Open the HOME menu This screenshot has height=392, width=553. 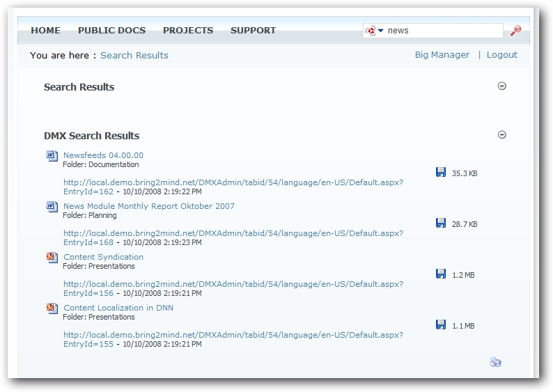(45, 31)
